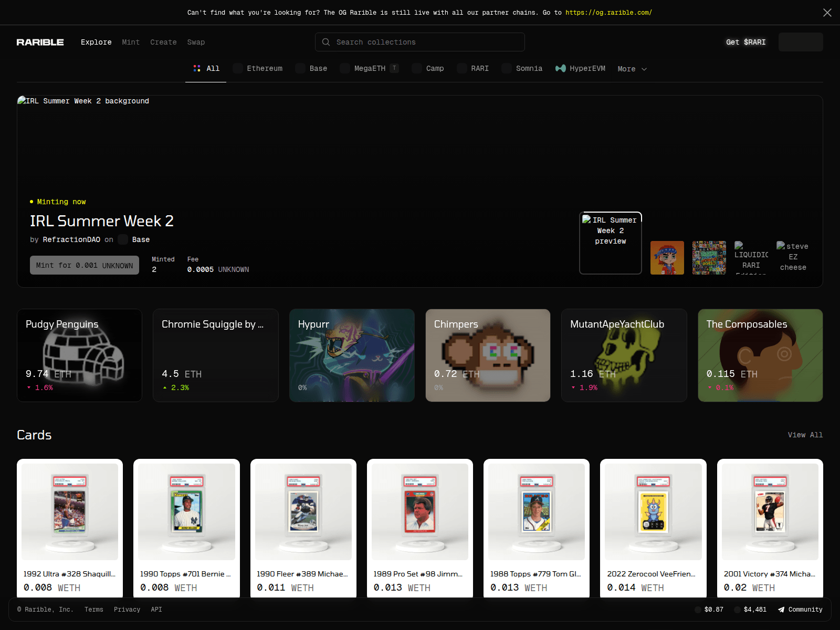Open the Pudgy Penguins collection card
Screen dimensions: 840x630
79,355
